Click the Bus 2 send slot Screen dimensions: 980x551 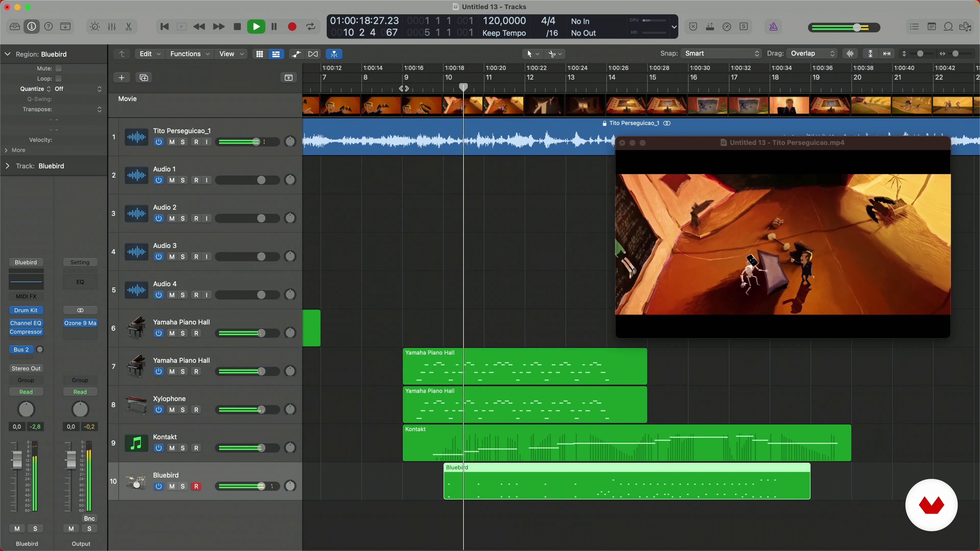pyautogui.click(x=21, y=349)
